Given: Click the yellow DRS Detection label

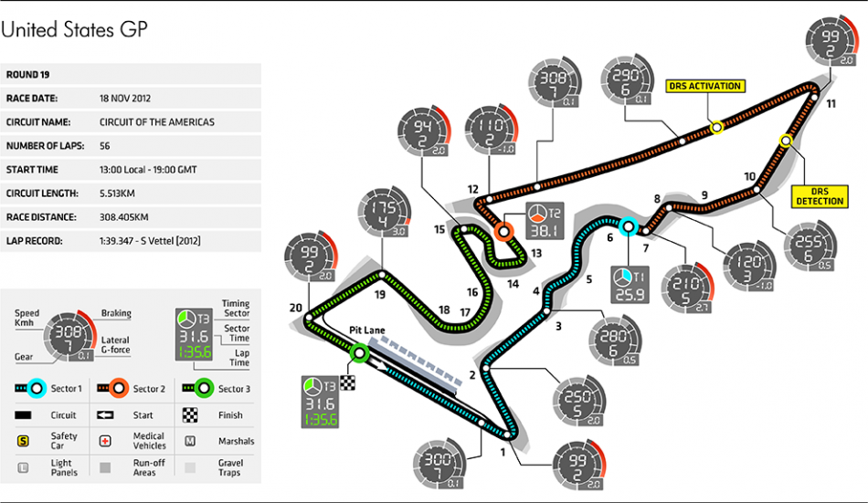Looking at the screenshot, I should (820, 195).
